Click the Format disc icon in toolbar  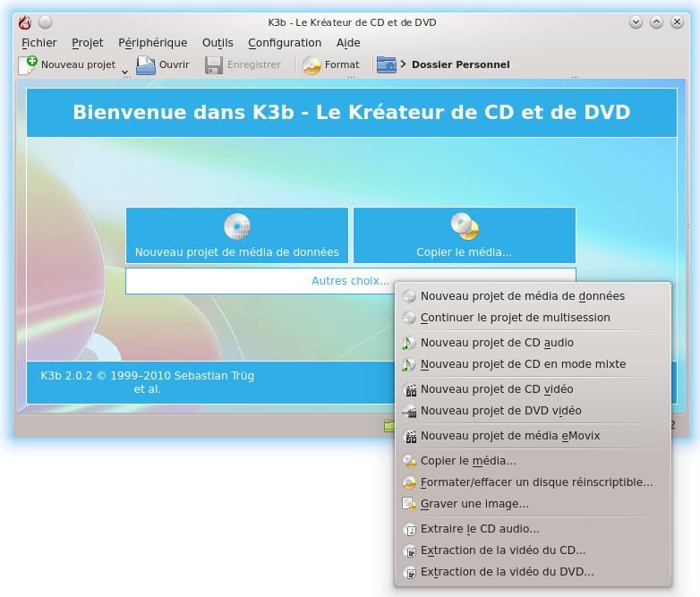coord(312,64)
